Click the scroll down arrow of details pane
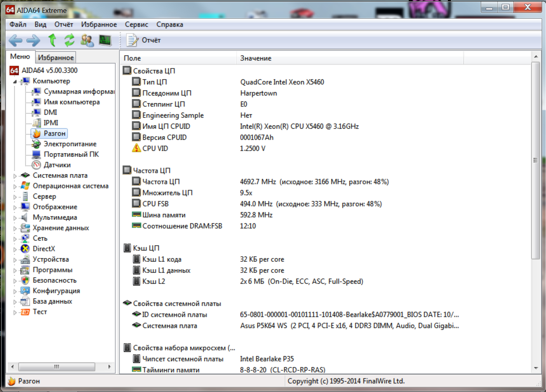546x392 pixels. tap(536, 368)
